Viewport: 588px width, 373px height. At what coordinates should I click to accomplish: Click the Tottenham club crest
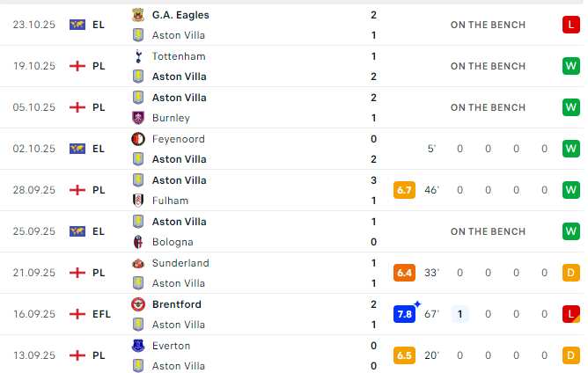[x=137, y=56]
